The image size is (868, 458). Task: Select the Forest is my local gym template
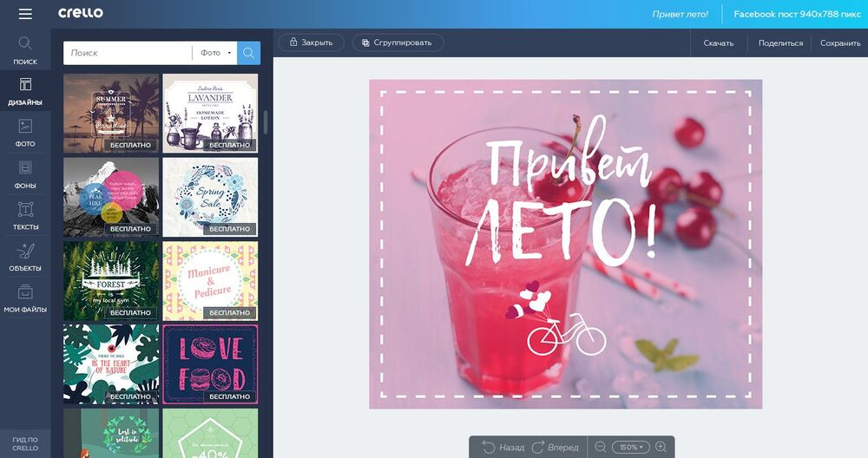(111, 281)
